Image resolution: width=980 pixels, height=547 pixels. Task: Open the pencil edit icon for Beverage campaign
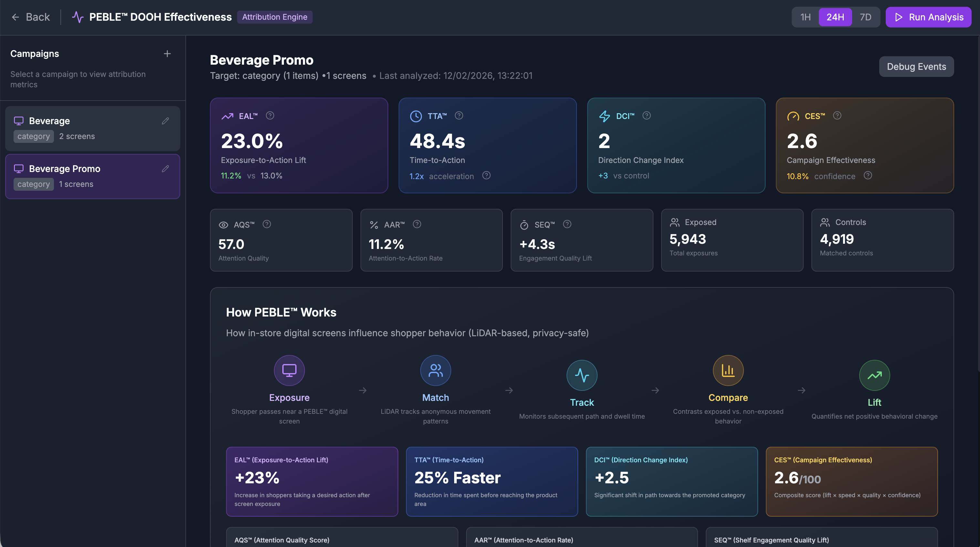(x=165, y=121)
